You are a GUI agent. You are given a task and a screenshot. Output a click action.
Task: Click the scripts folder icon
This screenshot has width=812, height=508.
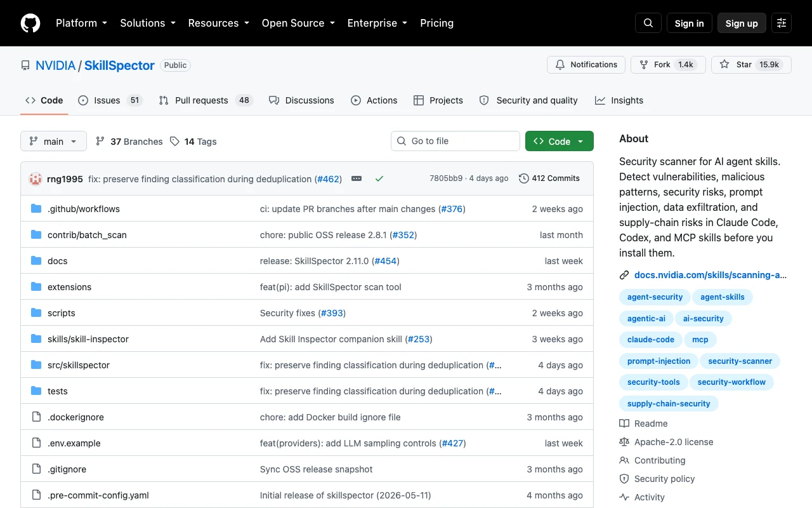pos(36,313)
